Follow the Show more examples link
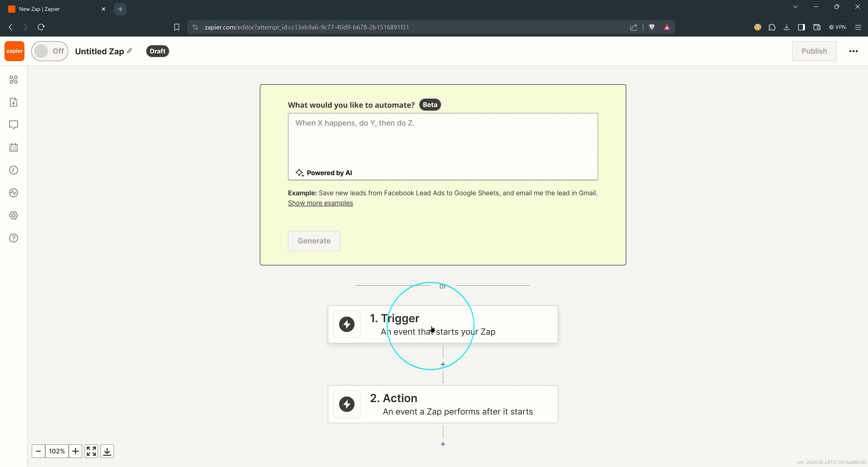Image resolution: width=868 pixels, height=467 pixels. coord(320,203)
